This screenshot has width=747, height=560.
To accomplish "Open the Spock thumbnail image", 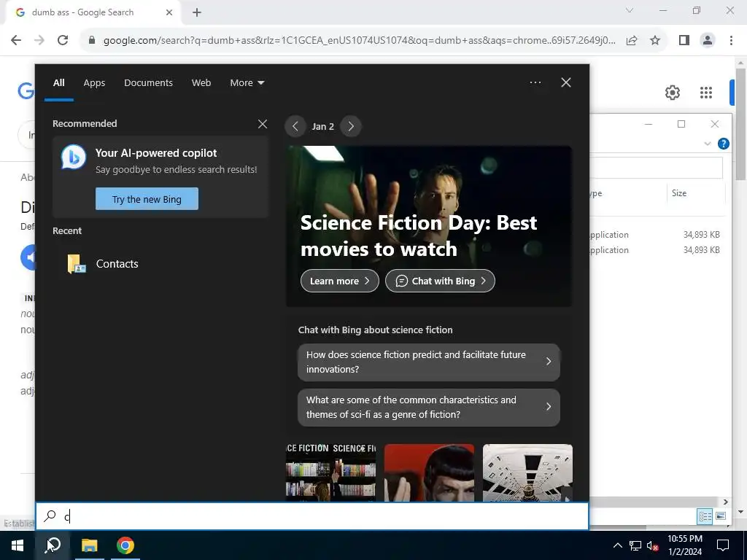I will [x=429, y=472].
